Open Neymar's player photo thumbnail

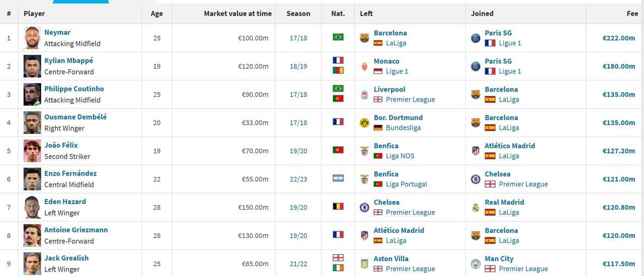tap(32, 38)
